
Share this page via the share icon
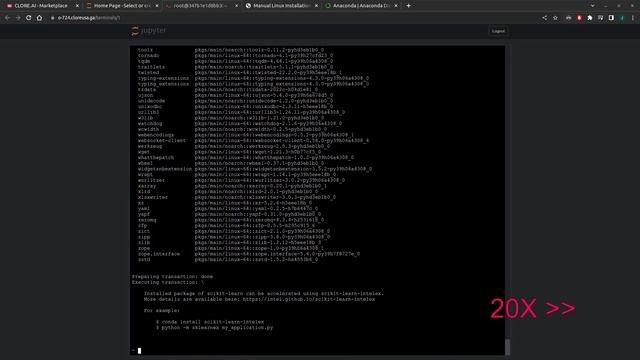[544, 18]
